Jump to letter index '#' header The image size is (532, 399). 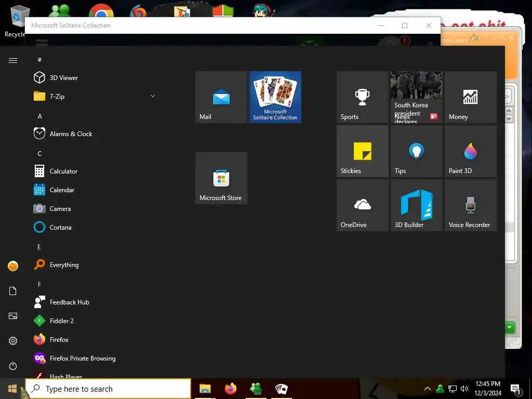pos(39,60)
